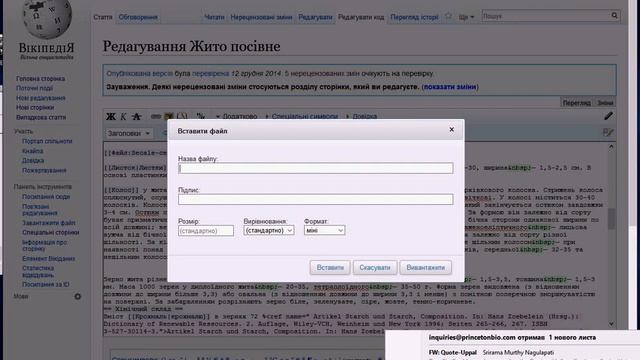Click the signature icon in editor toolbar

[200, 116]
